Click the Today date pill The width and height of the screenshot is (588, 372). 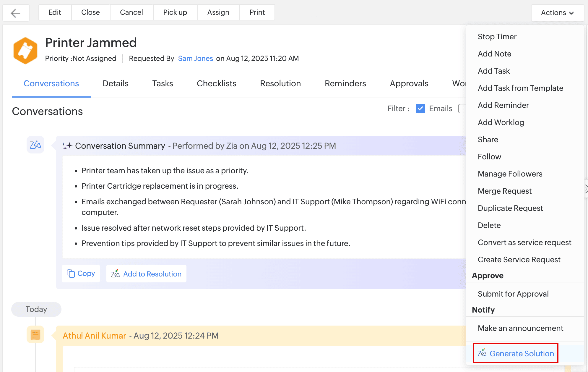coord(36,309)
